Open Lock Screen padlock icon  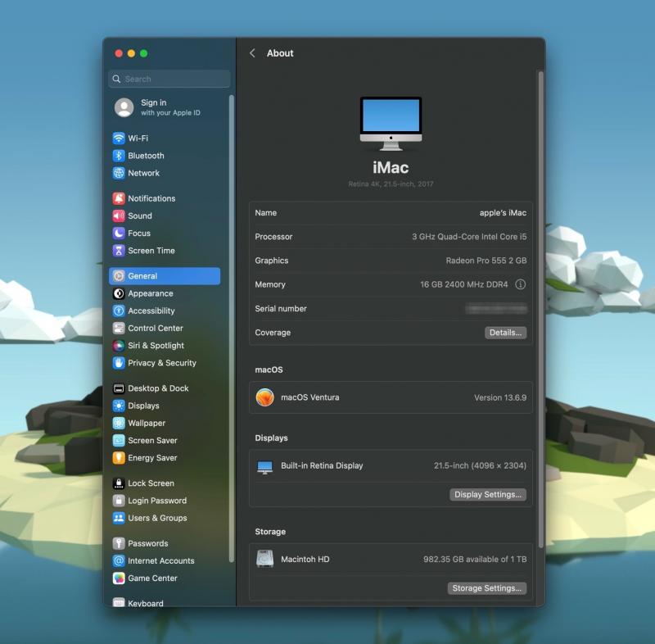[119, 483]
